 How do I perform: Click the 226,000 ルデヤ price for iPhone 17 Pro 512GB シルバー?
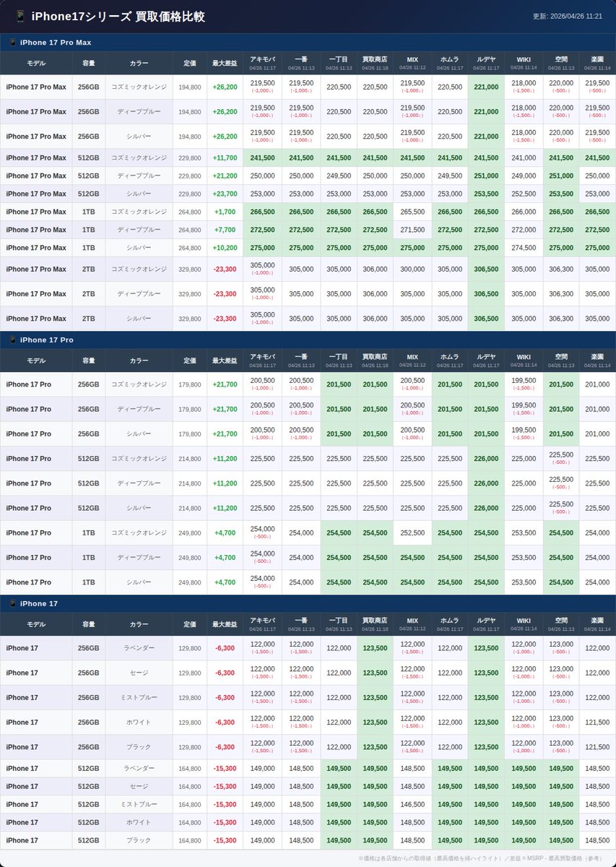[x=486, y=509]
